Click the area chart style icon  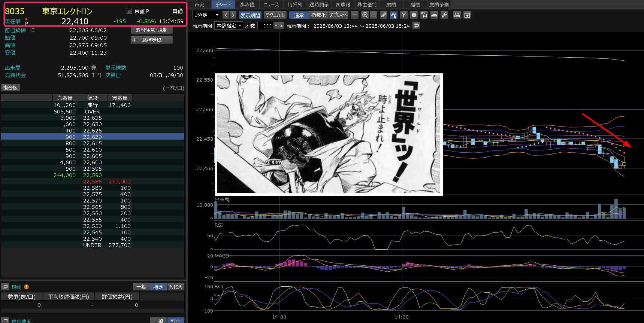(434, 15)
